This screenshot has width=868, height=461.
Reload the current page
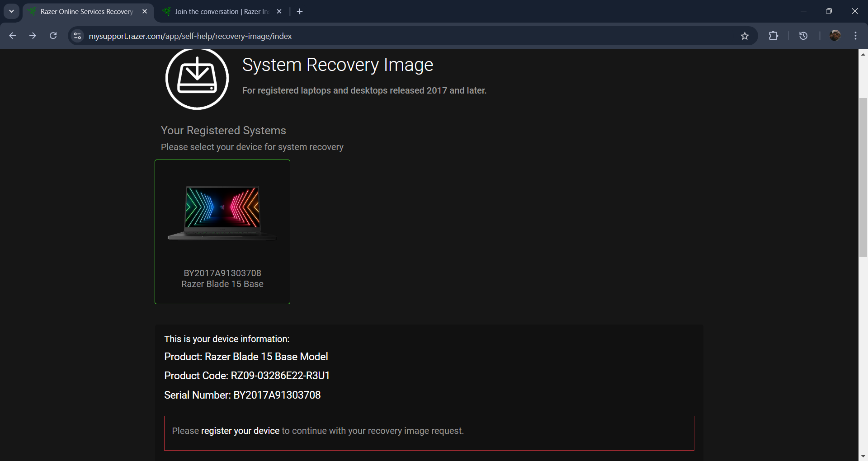53,36
